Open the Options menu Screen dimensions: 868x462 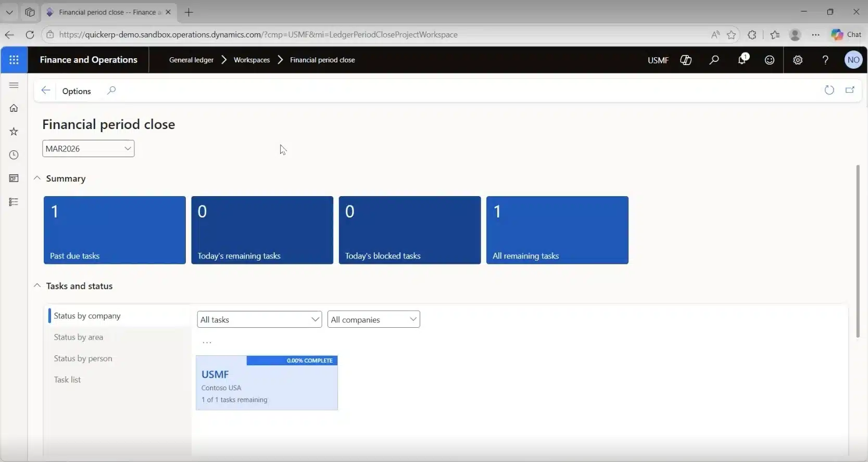pos(77,91)
